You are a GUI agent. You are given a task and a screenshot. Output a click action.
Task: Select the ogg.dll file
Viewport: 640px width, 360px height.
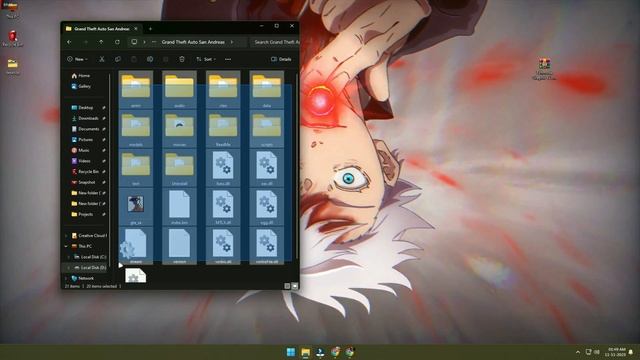coord(267,207)
